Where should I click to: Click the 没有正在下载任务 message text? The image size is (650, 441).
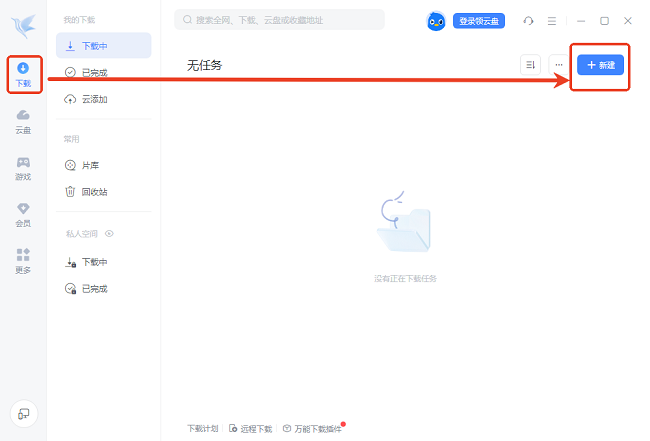click(405, 279)
